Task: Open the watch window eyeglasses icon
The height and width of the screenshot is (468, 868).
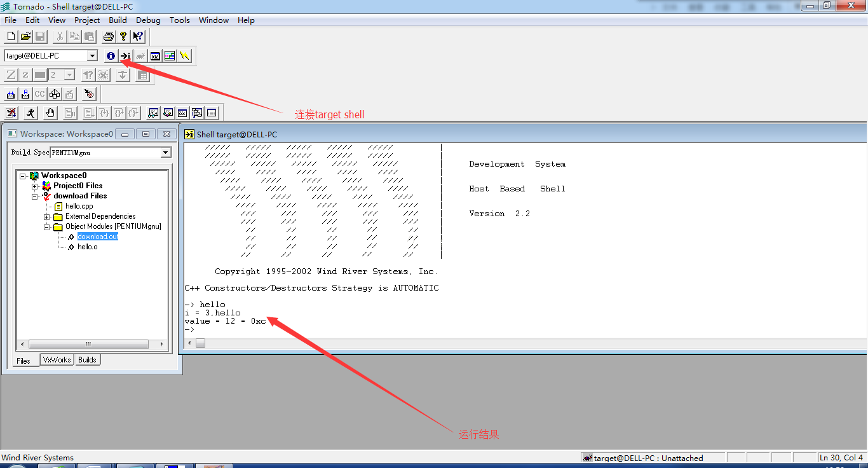Action: pos(153,113)
